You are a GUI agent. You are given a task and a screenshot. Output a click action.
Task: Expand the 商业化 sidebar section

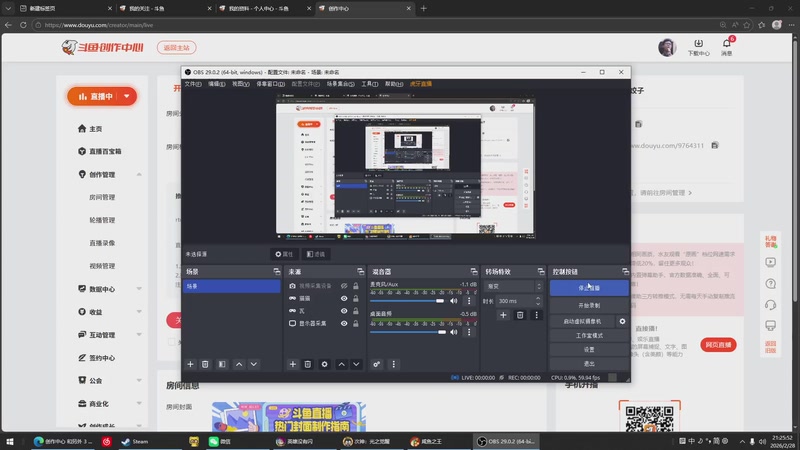tap(139, 404)
